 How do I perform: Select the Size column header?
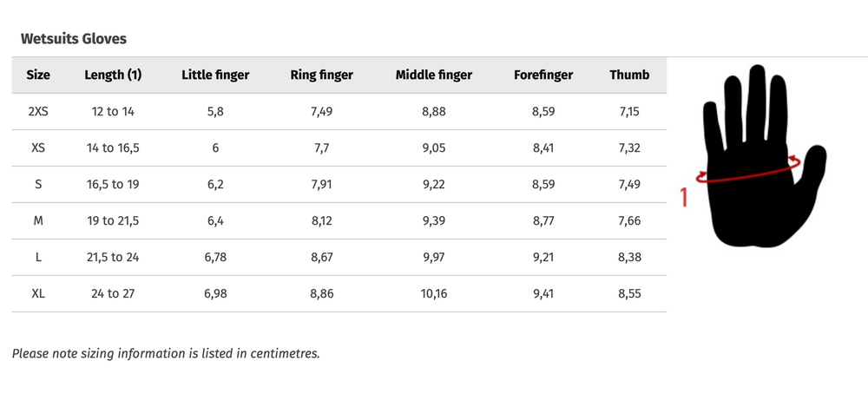pyautogui.click(x=38, y=75)
